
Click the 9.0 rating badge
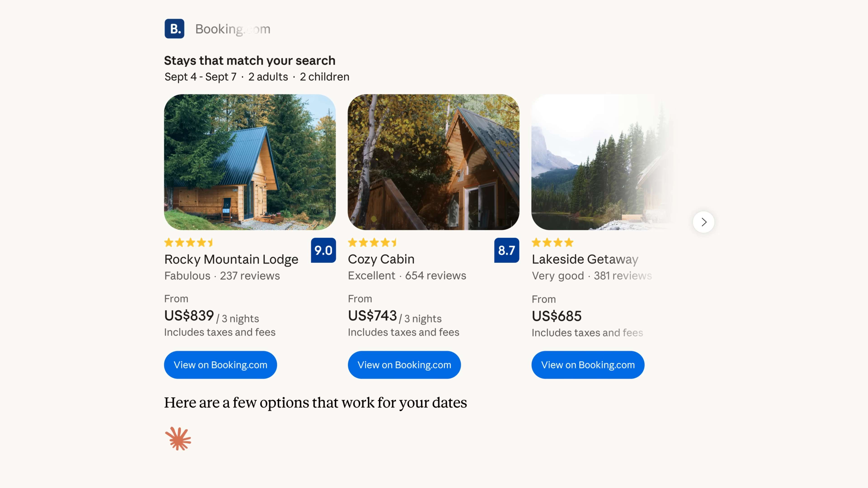click(323, 250)
